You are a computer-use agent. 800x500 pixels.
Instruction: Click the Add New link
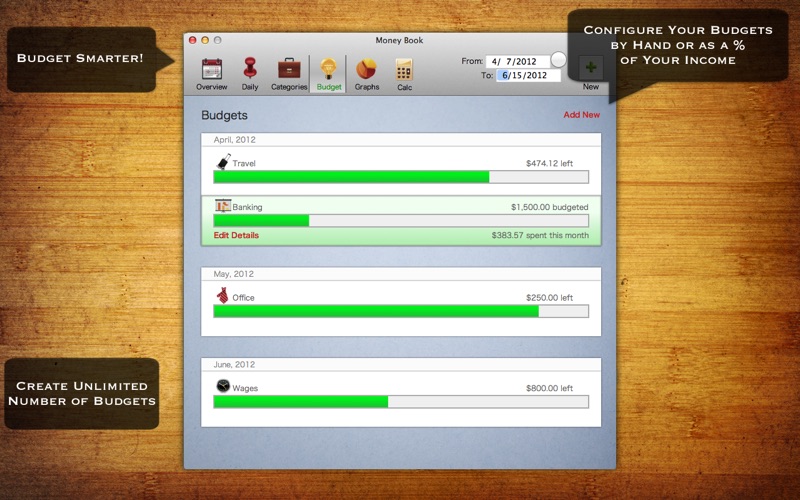click(582, 115)
